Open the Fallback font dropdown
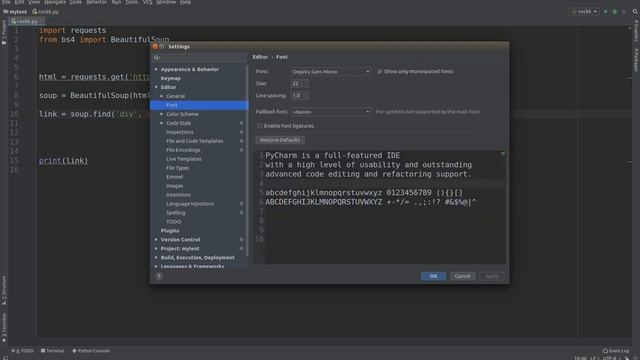The image size is (640, 360). pos(331,112)
